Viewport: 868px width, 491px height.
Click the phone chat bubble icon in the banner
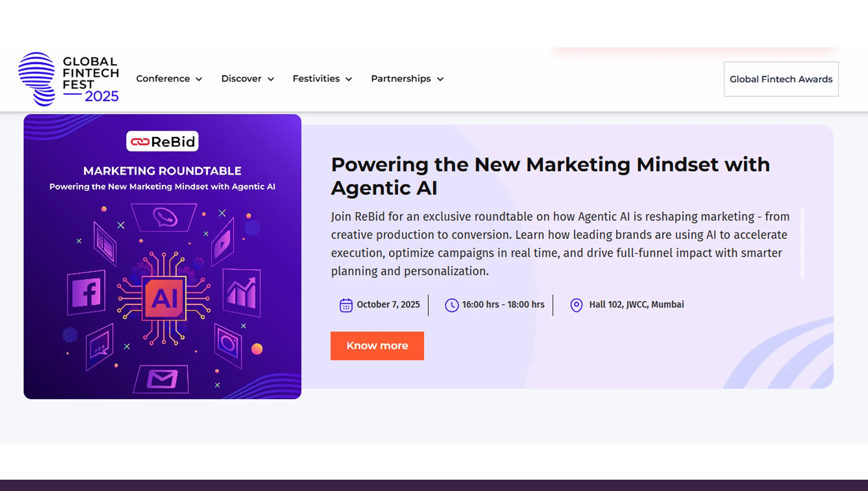tap(164, 217)
